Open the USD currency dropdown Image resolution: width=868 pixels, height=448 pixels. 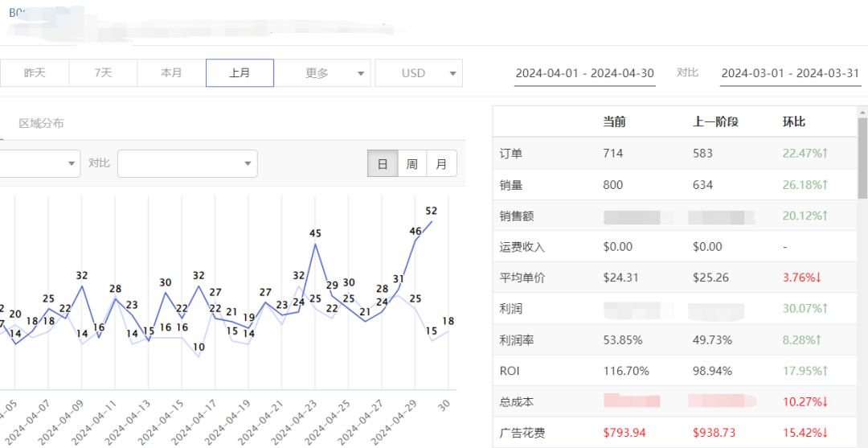click(419, 73)
